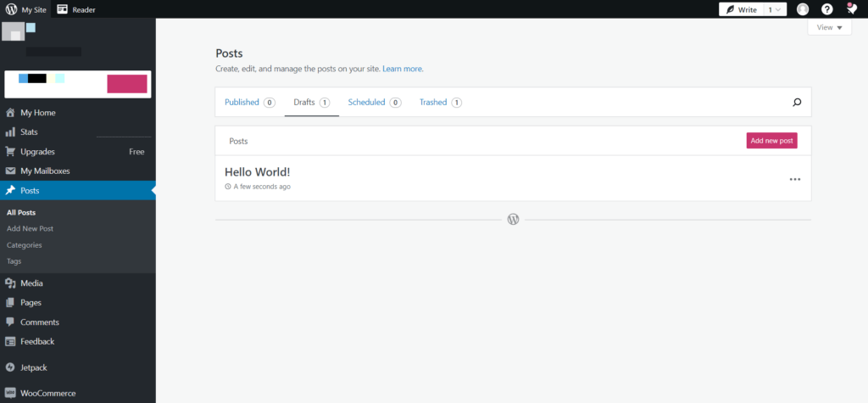Open the Hello World! draft post
868x403 pixels.
[258, 172]
